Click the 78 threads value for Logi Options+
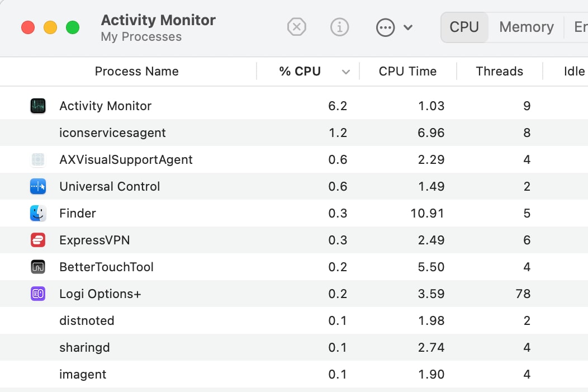 tap(523, 294)
